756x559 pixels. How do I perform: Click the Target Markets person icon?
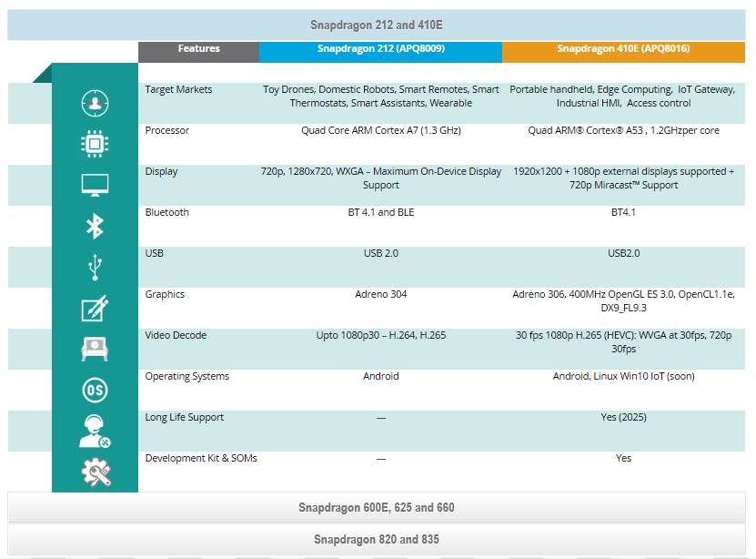[95, 103]
